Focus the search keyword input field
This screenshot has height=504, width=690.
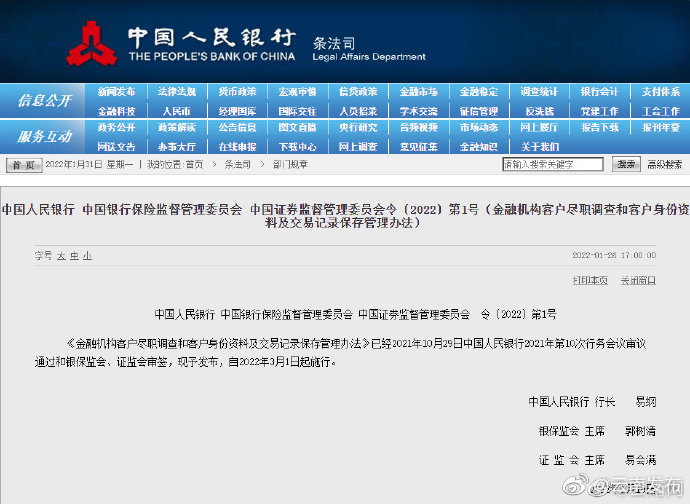[x=553, y=164]
